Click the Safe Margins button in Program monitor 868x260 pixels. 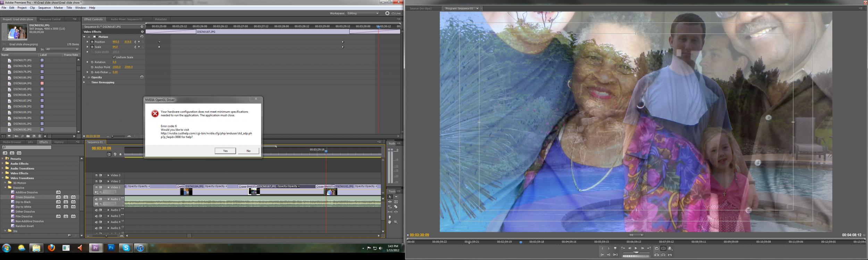point(663,248)
